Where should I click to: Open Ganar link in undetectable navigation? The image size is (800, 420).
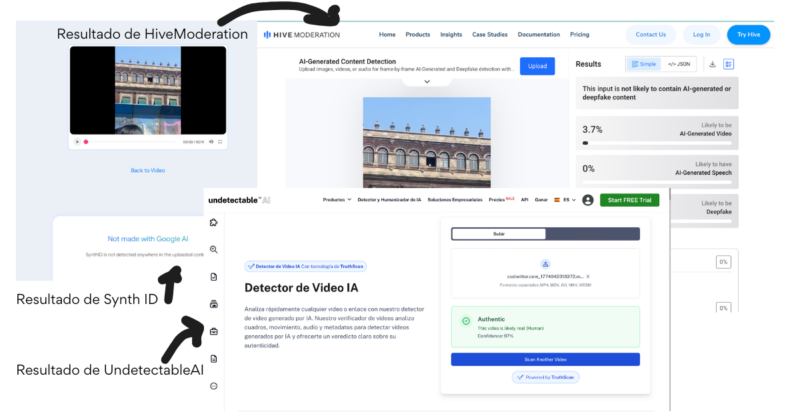pos(541,200)
